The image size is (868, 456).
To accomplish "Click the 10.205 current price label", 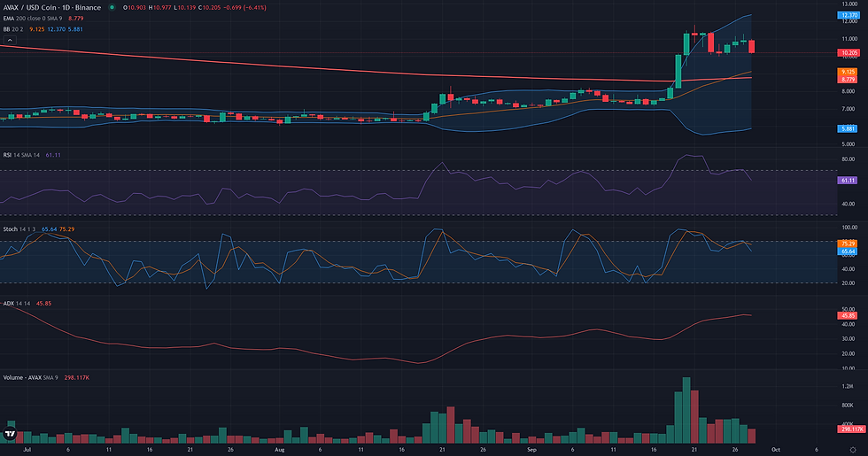I will pos(849,53).
